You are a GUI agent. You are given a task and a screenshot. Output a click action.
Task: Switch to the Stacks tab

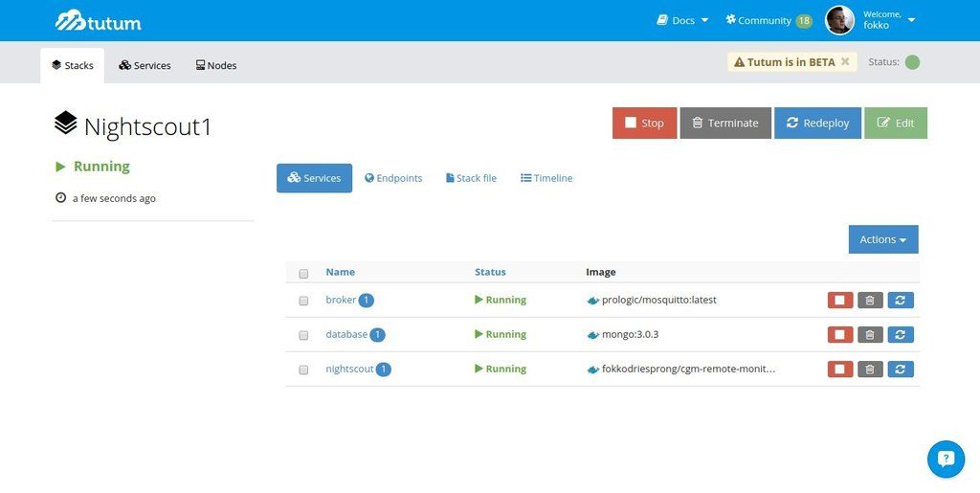pos(73,65)
